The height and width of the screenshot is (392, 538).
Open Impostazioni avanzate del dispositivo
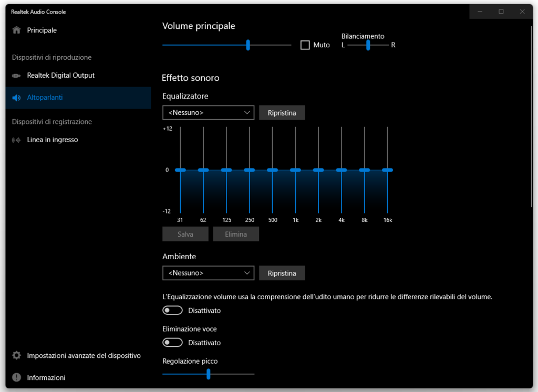78,355
